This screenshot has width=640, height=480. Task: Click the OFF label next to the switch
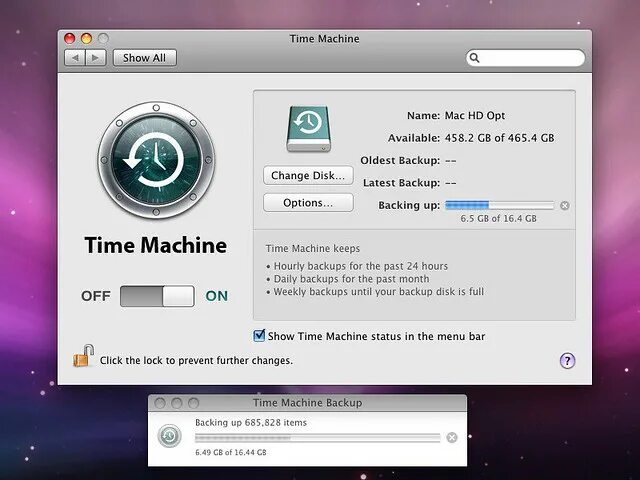tap(96, 296)
